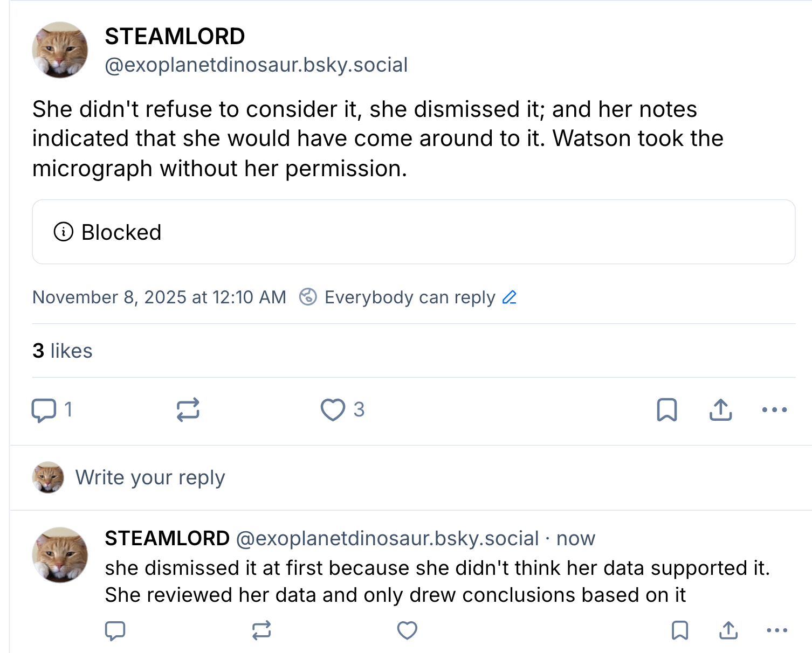The height and width of the screenshot is (653, 812).
Task: Like the bottom reply comment
Action: [407, 630]
